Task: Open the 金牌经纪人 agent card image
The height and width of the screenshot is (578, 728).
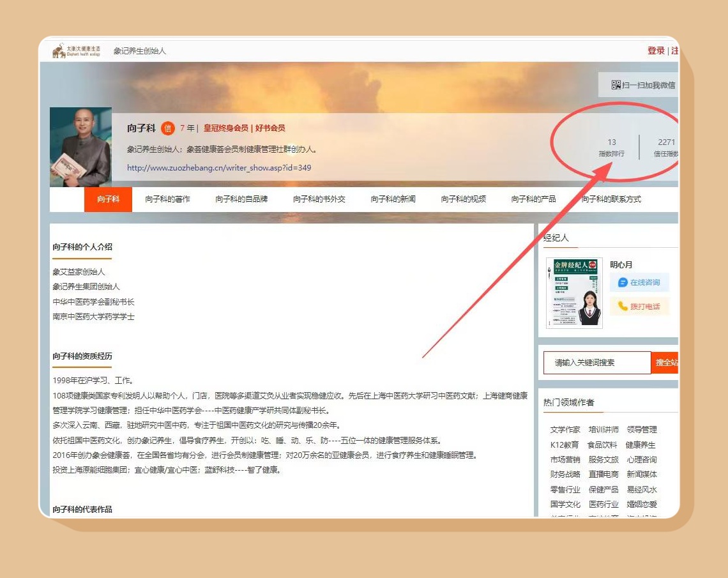Action: coord(574,293)
